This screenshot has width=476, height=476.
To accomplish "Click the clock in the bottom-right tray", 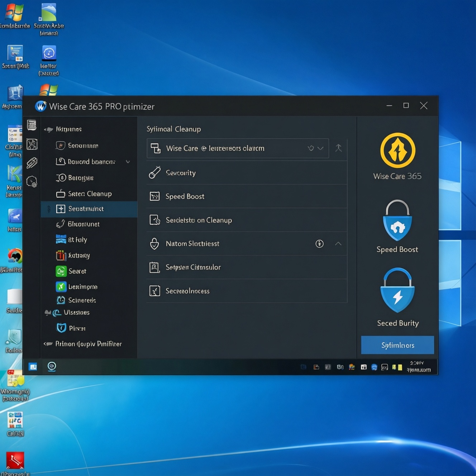I will (419, 367).
